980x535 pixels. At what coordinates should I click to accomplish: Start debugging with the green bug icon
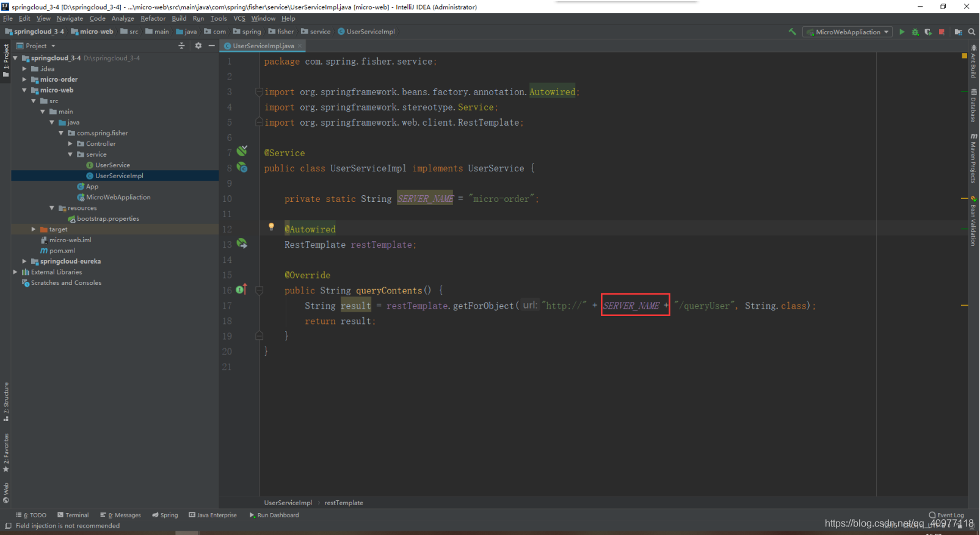915,32
